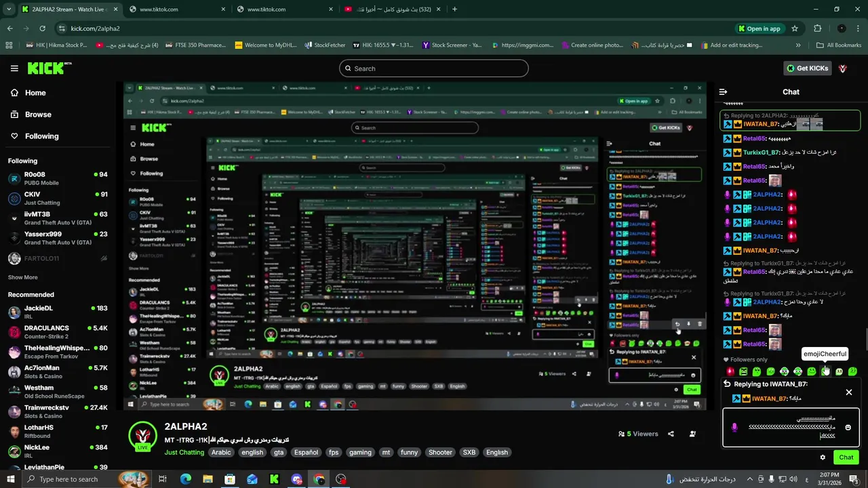The image size is (868, 488).
Task: Go back in browser
Action: coord(9,28)
